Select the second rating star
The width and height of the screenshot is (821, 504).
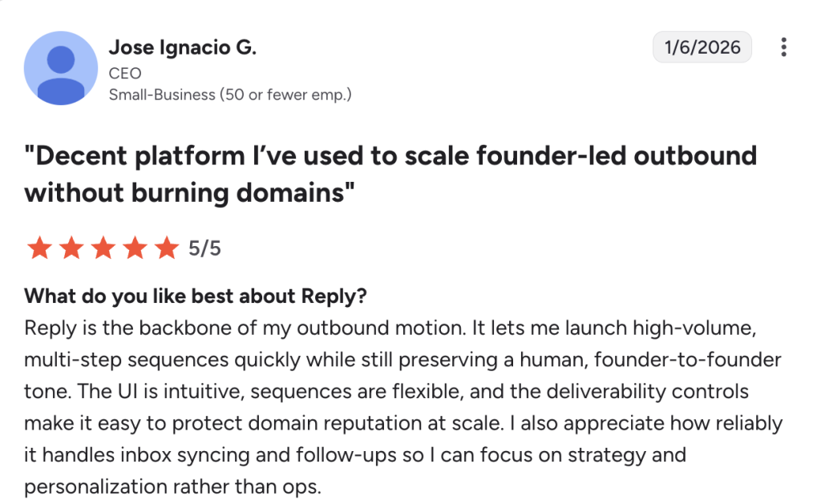(x=71, y=248)
